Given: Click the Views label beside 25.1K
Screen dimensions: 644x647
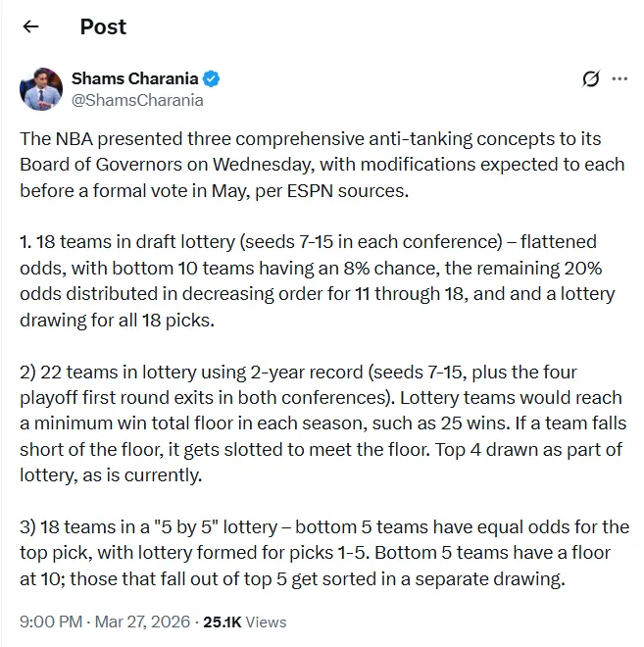Looking at the screenshot, I should point(266,622).
